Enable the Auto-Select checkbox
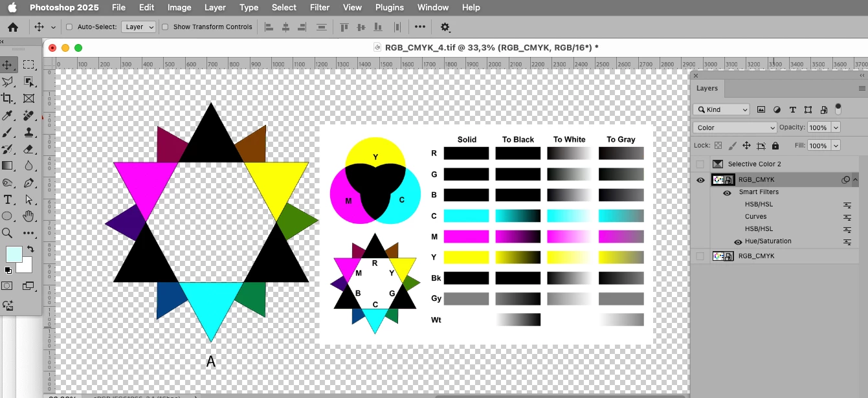 point(71,27)
